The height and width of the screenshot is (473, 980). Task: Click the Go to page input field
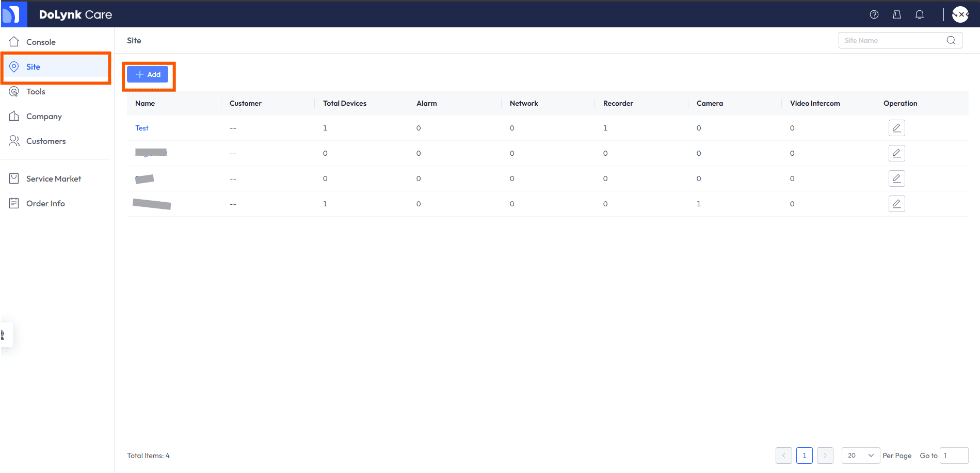click(x=953, y=455)
